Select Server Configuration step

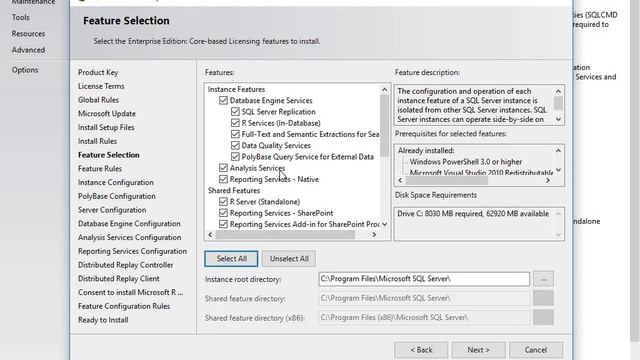[x=112, y=210]
